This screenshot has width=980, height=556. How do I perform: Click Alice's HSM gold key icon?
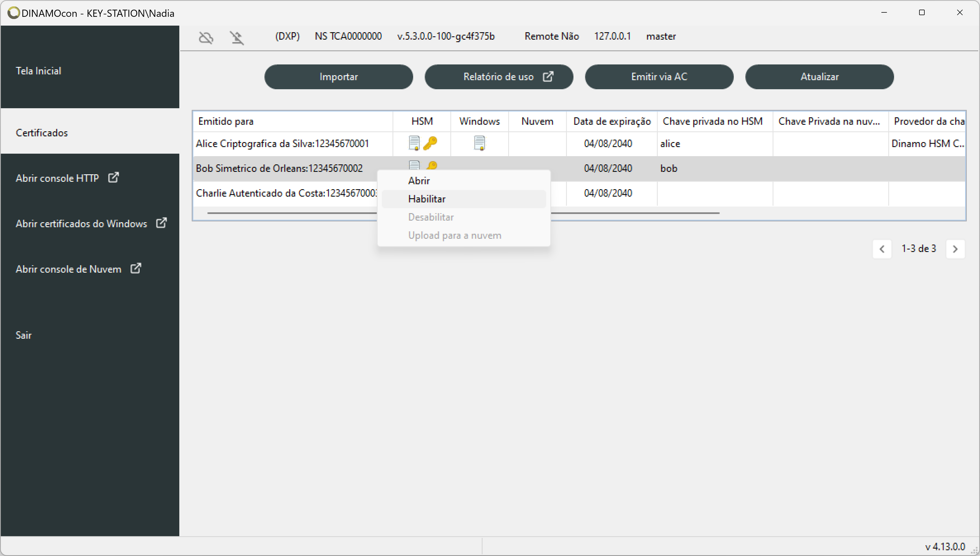click(x=431, y=143)
